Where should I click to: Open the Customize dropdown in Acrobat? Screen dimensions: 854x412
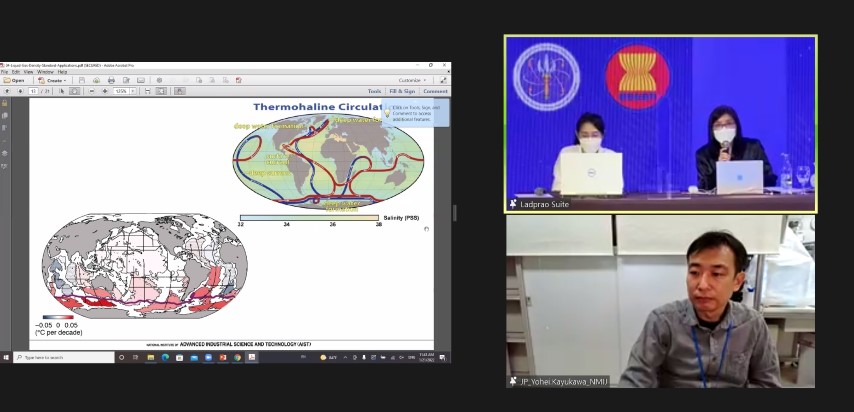pos(411,80)
